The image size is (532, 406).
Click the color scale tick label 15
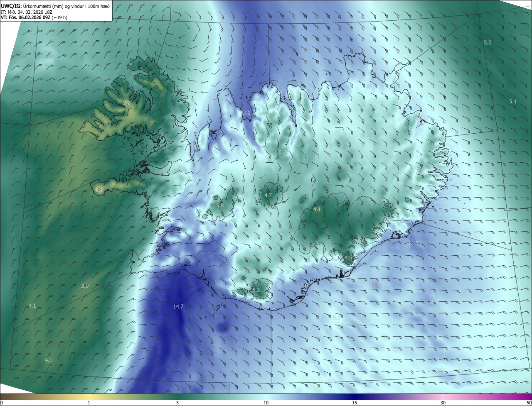(x=355, y=403)
